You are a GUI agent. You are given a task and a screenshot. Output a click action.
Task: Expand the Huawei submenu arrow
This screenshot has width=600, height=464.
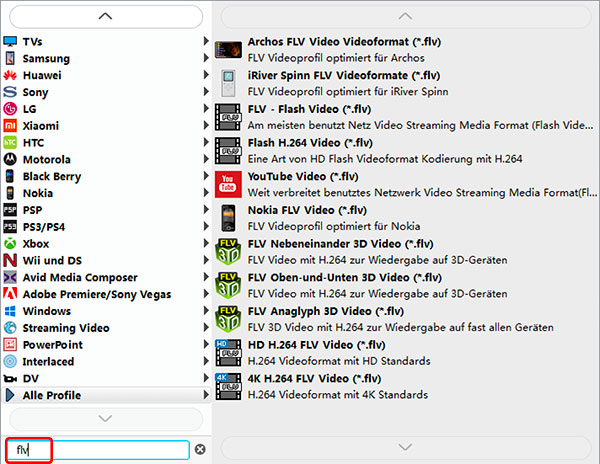point(206,75)
